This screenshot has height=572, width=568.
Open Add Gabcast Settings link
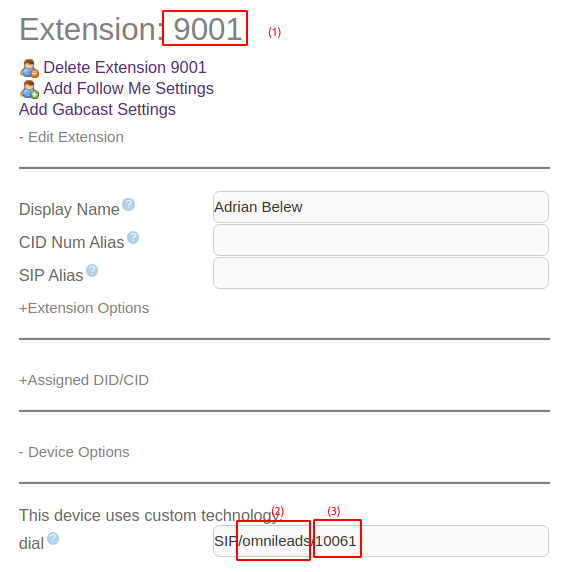(97, 109)
